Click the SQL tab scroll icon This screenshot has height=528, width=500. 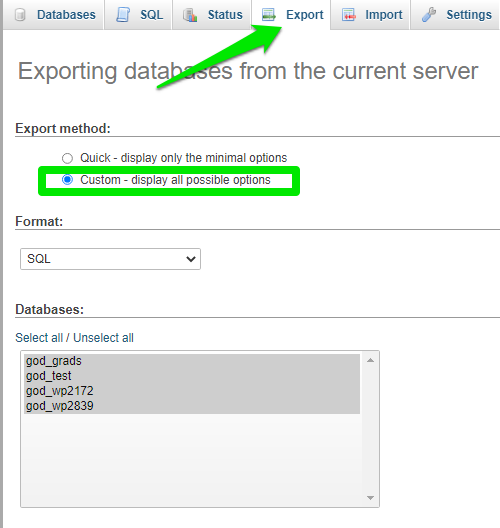(x=123, y=15)
